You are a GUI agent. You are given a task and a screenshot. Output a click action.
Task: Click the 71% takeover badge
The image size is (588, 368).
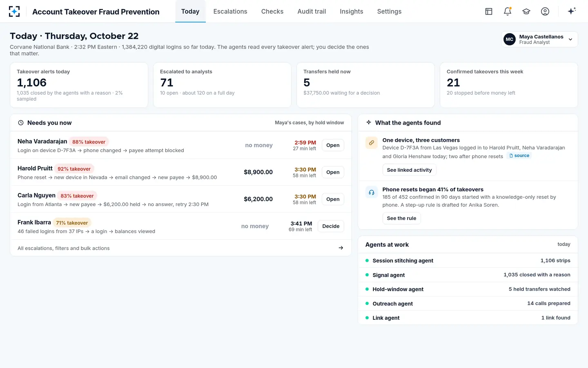72,223
